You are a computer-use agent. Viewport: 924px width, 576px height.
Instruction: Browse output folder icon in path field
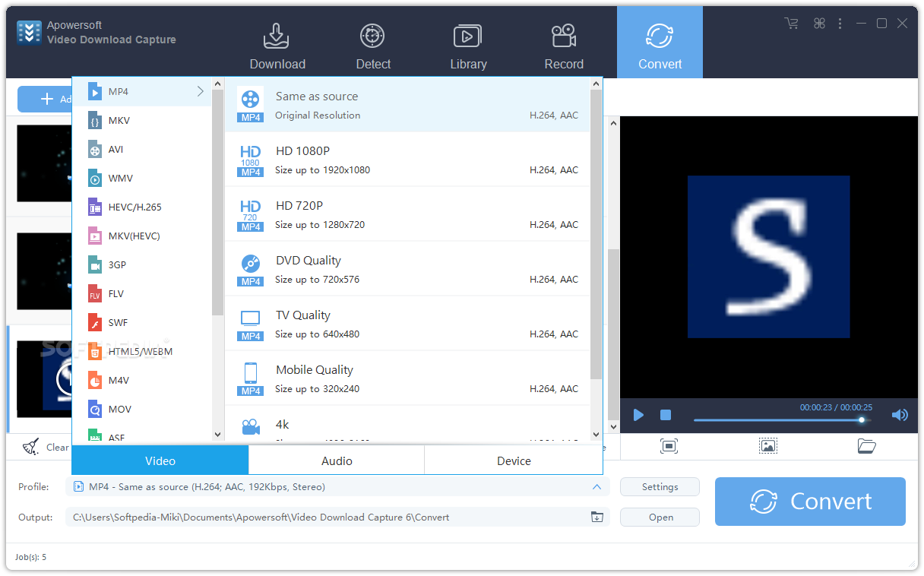coord(597,517)
